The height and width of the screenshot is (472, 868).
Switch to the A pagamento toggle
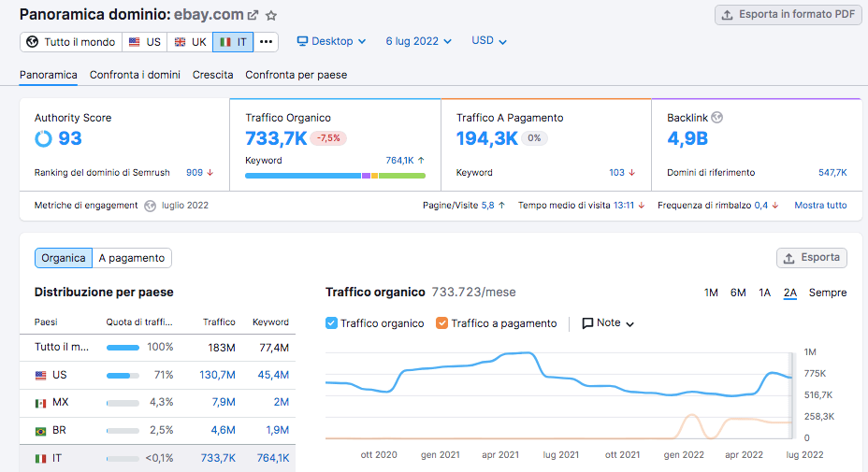[x=132, y=258]
